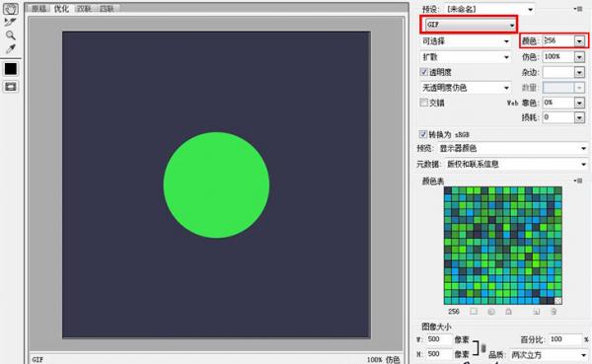
Task: Open the 品质 两次立方 dropdown
Action: tap(549, 355)
